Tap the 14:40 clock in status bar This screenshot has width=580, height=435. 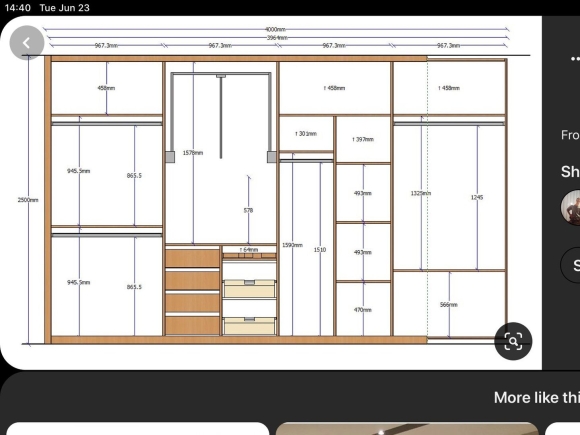[17, 8]
